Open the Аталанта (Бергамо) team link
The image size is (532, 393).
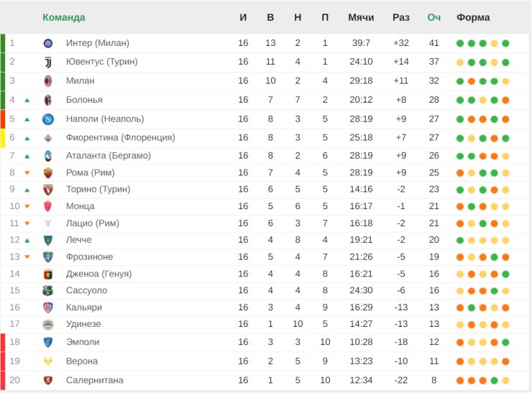point(109,156)
